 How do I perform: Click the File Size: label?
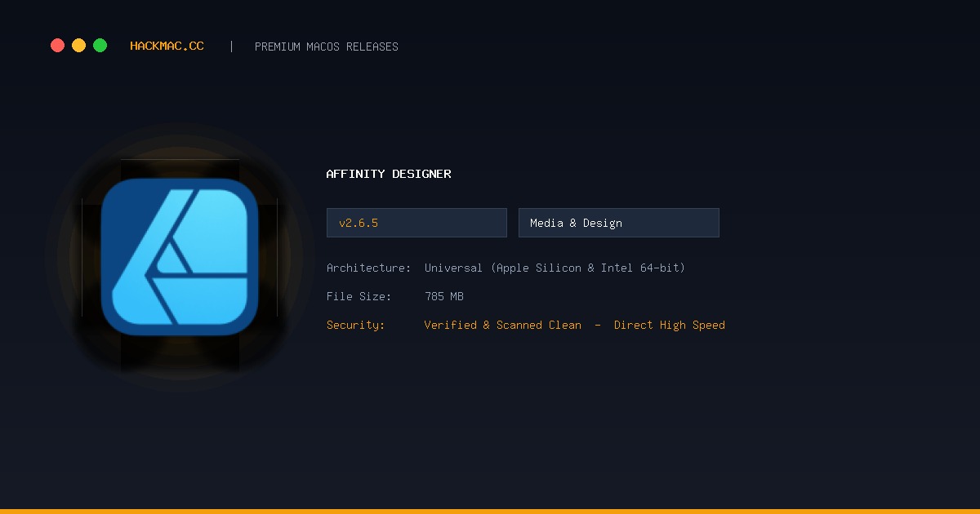pyautogui.click(x=359, y=296)
